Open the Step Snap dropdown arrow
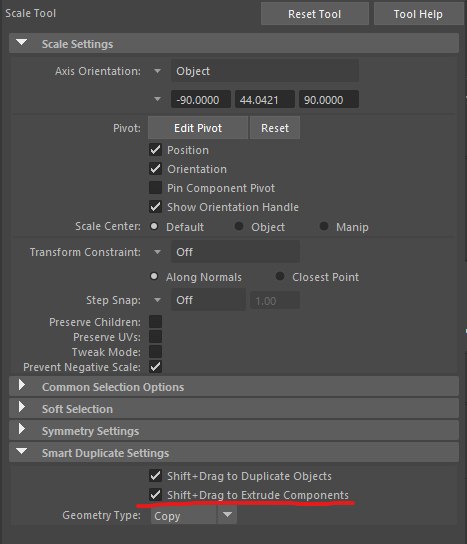This screenshot has width=467, height=544. pos(157,300)
